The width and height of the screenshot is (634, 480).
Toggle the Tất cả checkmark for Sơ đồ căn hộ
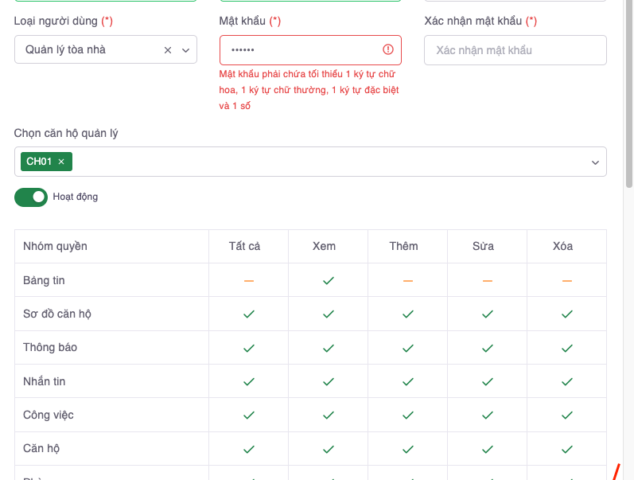[248, 314]
